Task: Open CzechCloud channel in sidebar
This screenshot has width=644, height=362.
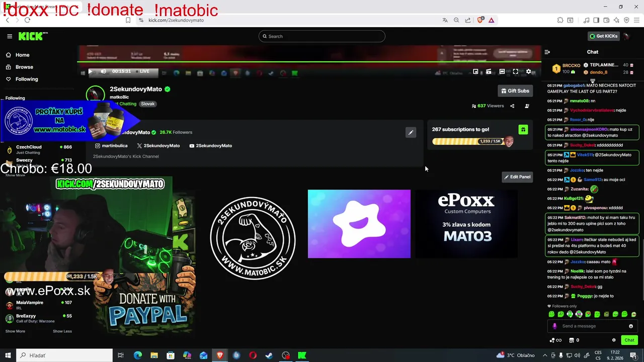Action: point(38,149)
